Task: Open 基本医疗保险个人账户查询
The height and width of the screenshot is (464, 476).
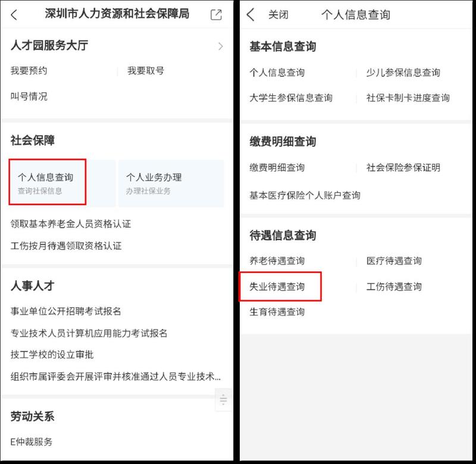Action: point(305,195)
